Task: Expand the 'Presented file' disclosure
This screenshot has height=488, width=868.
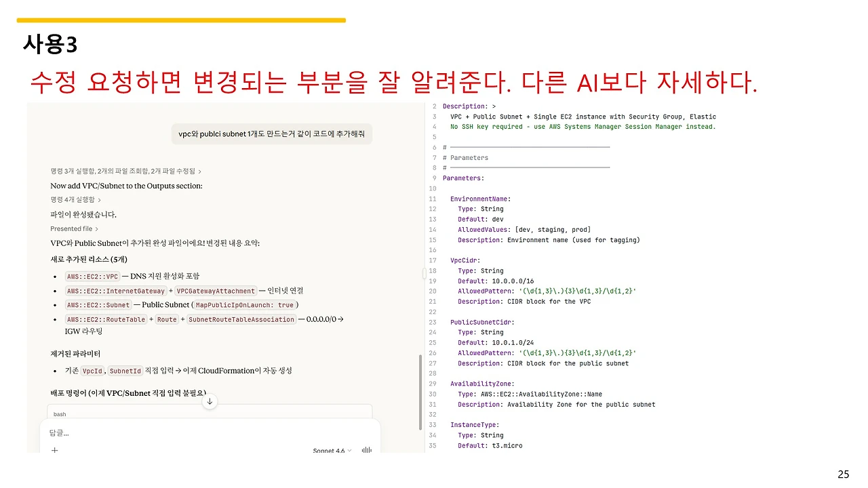Action: (75, 228)
